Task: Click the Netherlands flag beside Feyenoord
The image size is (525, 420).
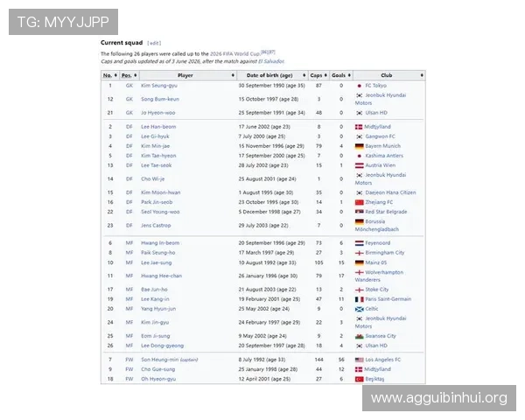Action: [x=360, y=243]
